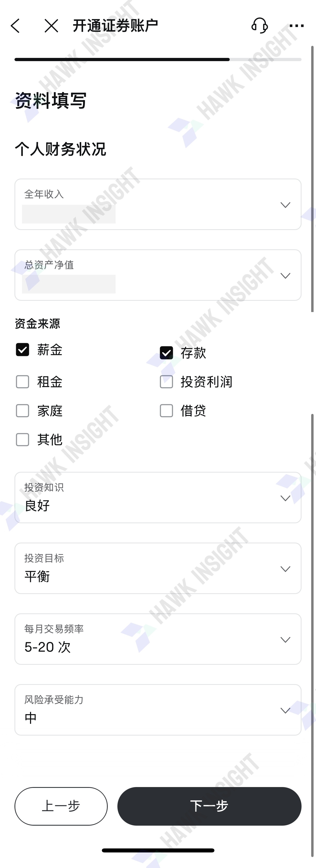Expand 每月交易频率 dropdown showing 5-20 次
The image size is (316, 868).
pos(158,639)
